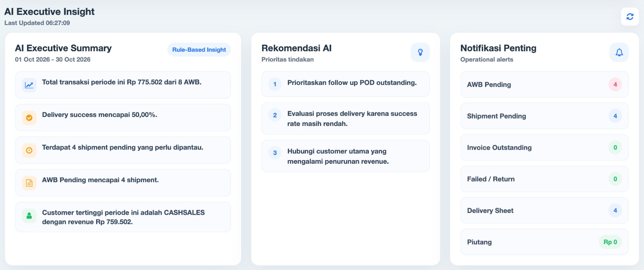The width and height of the screenshot is (644, 270).
Task: Click the red AWB Pending count badge
Action: 615,85
